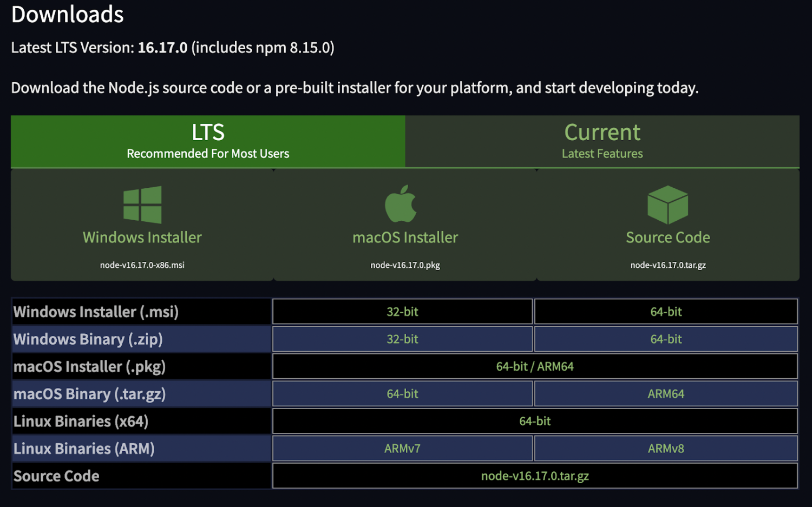Click the Windows Installer label under the logo
The height and width of the screenshot is (507, 812).
tap(142, 237)
